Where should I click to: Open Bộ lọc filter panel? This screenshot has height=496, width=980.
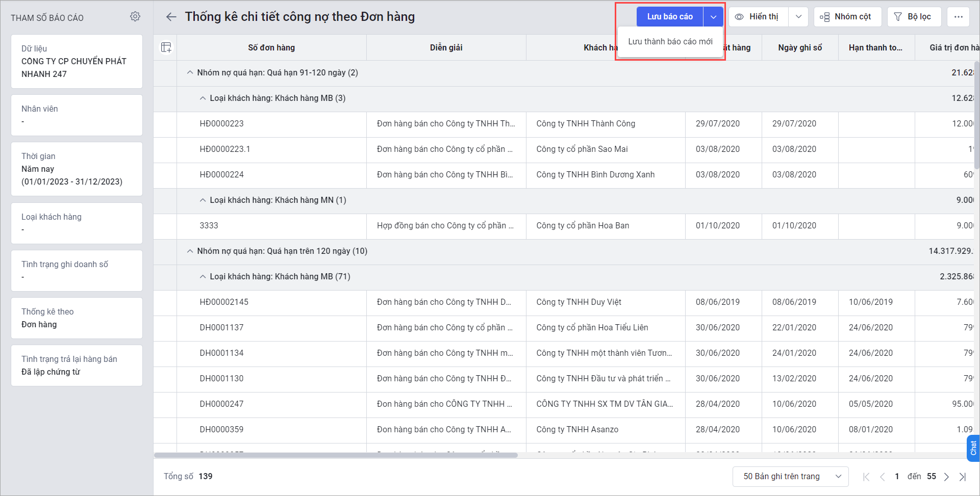tap(914, 16)
